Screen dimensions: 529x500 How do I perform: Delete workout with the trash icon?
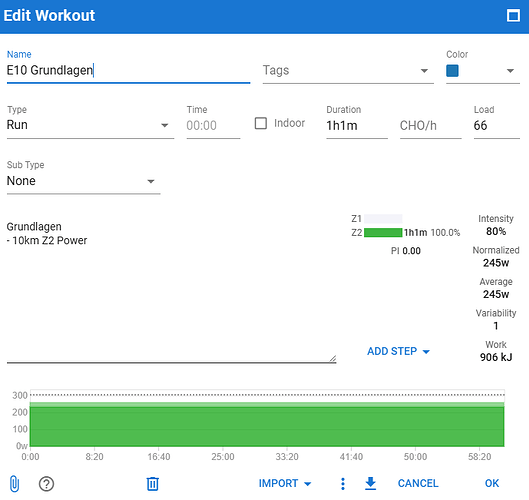pos(152,483)
